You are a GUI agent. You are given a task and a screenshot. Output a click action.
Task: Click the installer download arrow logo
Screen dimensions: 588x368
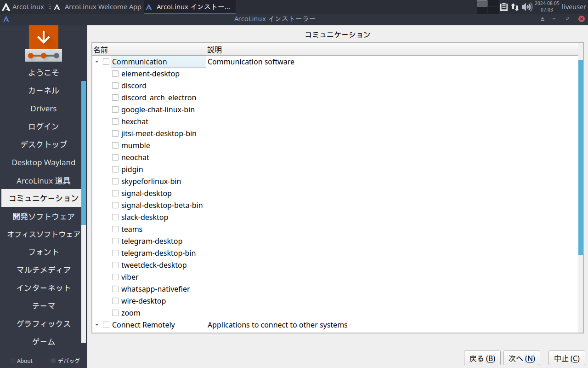coord(44,44)
